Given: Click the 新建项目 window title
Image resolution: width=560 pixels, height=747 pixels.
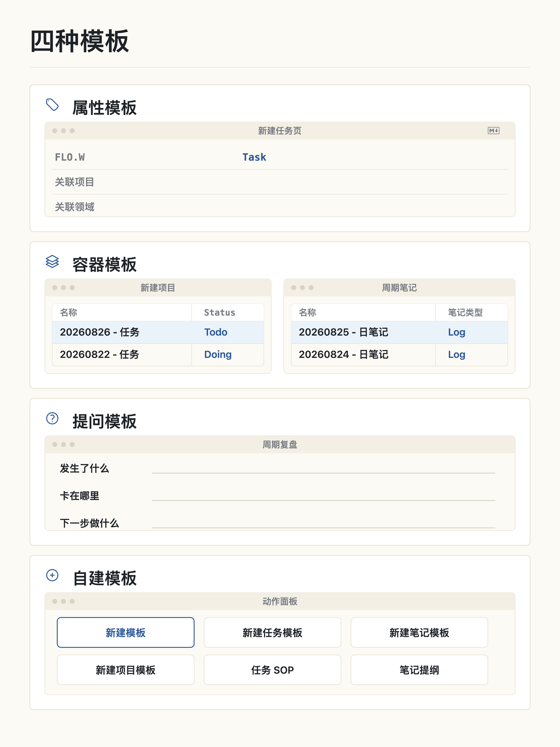Looking at the screenshot, I should 158,288.
